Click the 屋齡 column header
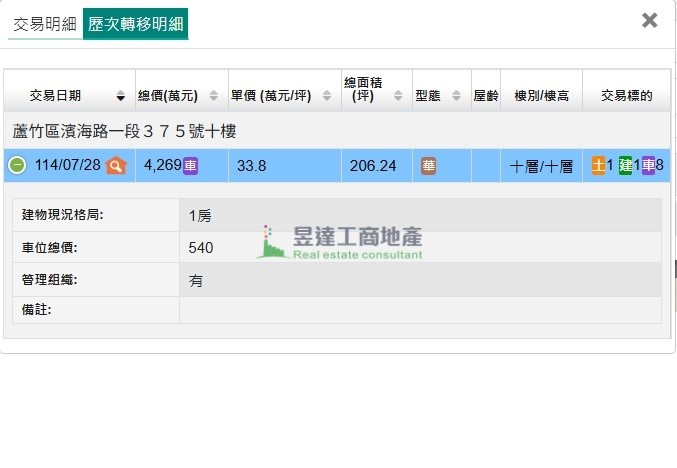Image resolution: width=677 pixels, height=468 pixels. coord(486,96)
